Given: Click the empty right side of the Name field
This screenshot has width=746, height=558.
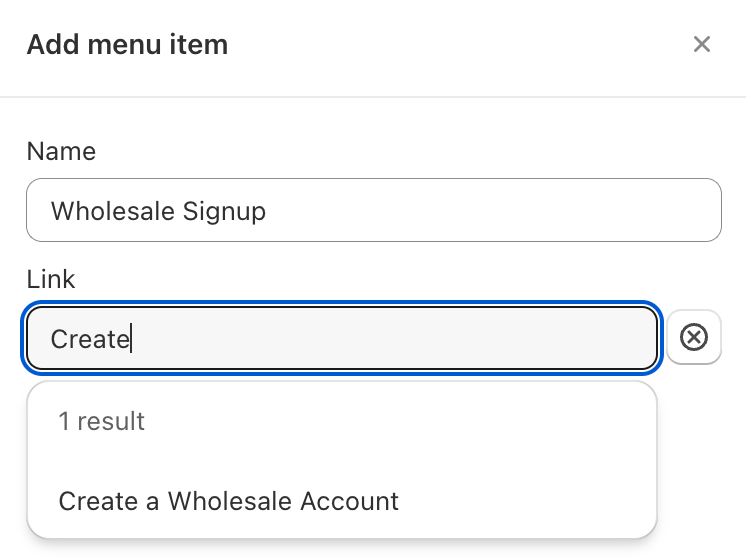Looking at the screenshot, I should click(550, 210).
